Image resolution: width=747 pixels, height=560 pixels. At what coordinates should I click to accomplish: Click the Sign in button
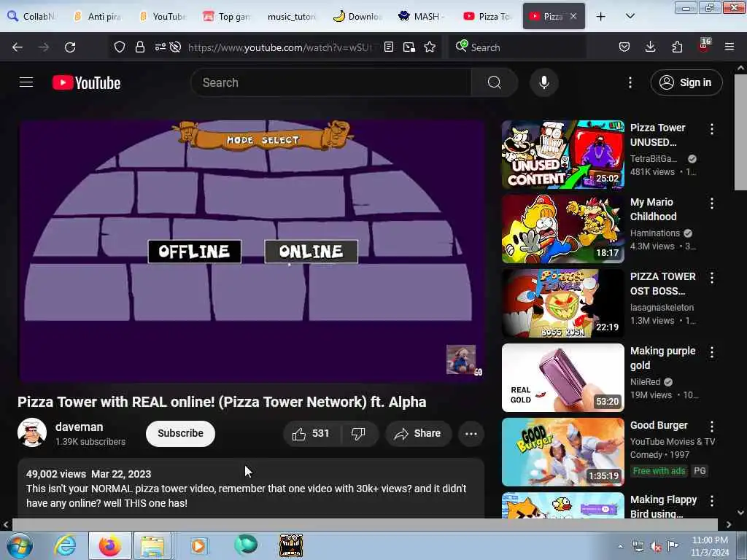686,82
